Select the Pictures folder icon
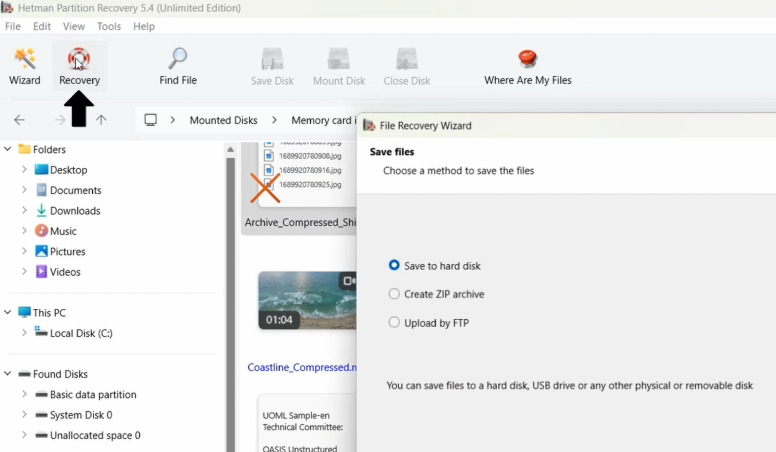Viewport: 776px width, 452px height. click(x=42, y=251)
